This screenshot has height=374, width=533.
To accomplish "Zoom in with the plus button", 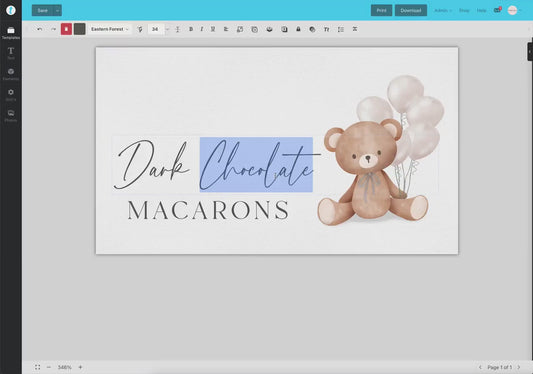I will coord(80,367).
